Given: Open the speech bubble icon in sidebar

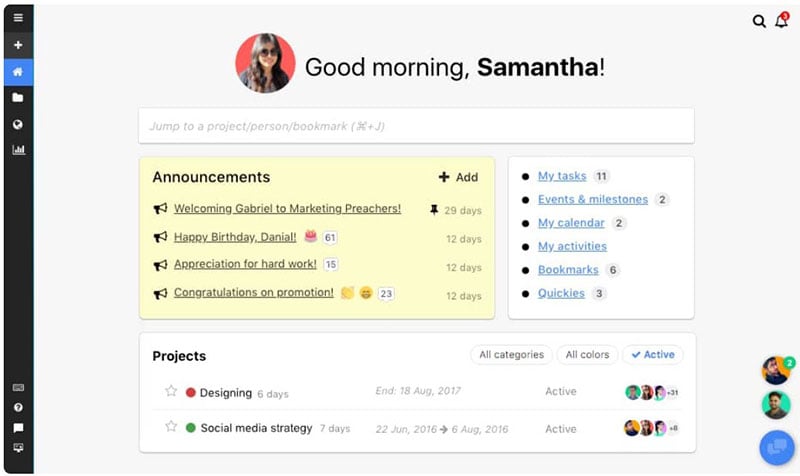Looking at the screenshot, I should 18,428.
